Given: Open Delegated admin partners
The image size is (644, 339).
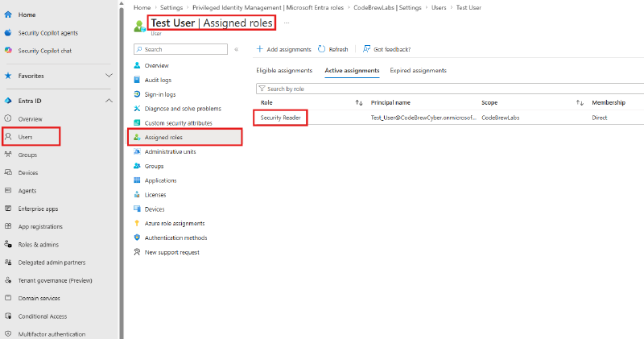Looking at the screenshot, I should [52, 263].
